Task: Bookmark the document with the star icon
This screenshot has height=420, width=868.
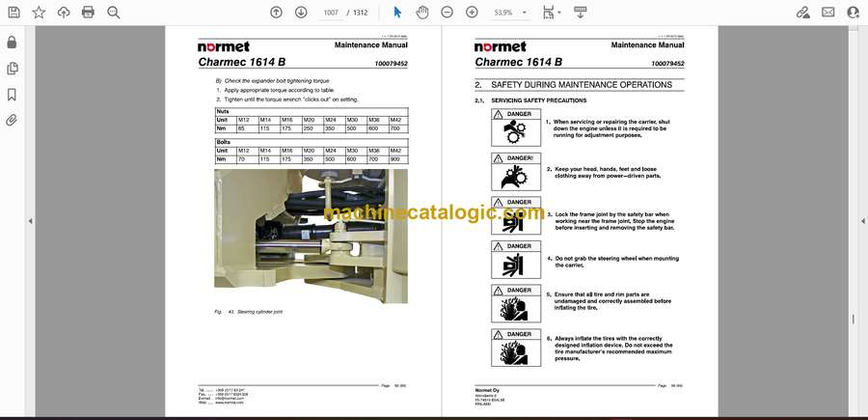Action: click(x=39, y=13)
